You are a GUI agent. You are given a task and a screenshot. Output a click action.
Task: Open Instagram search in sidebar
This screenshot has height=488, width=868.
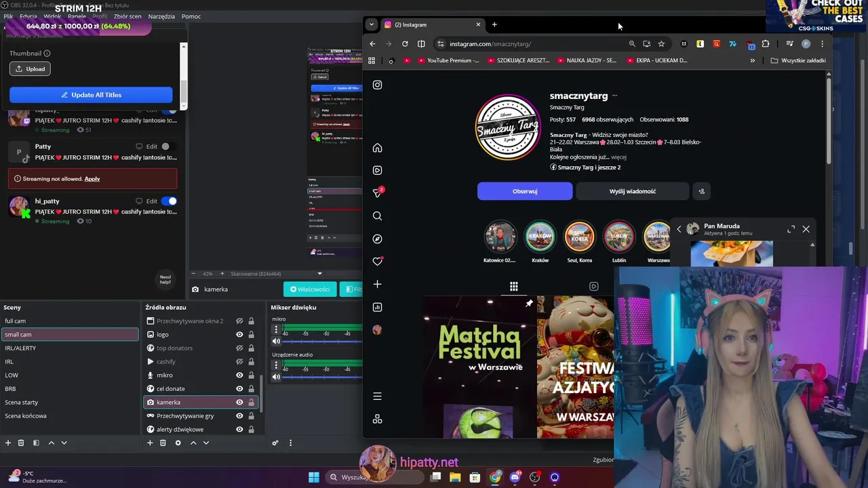click(x=377, y=216)
